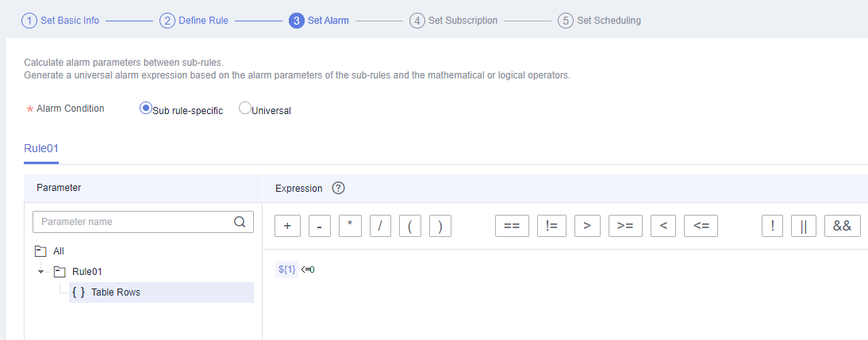
Task: Insert an opening parenthesis
Action: pyautogui.click(x=410, y=226)
